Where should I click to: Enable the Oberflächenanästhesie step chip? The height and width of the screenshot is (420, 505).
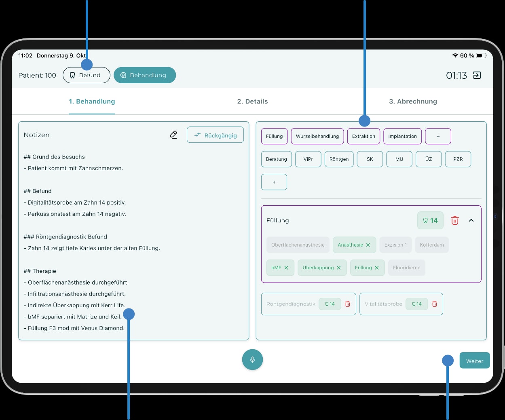point(298,245)
